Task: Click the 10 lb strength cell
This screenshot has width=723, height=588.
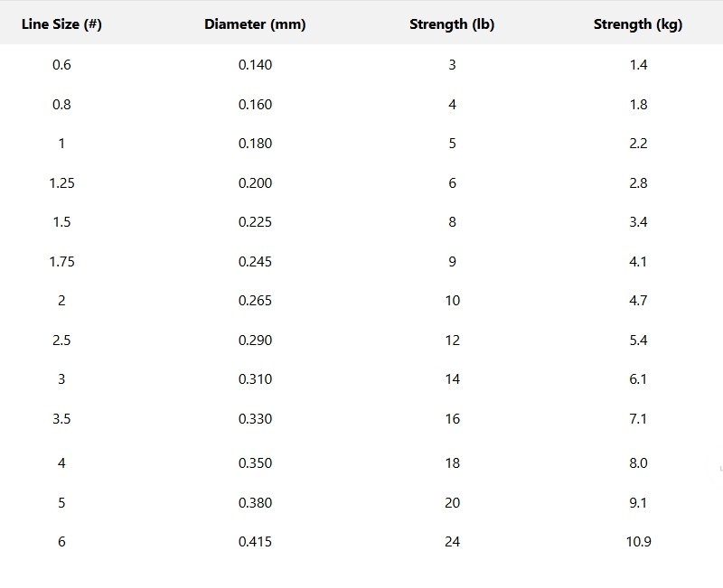Action: click(453, 301)
